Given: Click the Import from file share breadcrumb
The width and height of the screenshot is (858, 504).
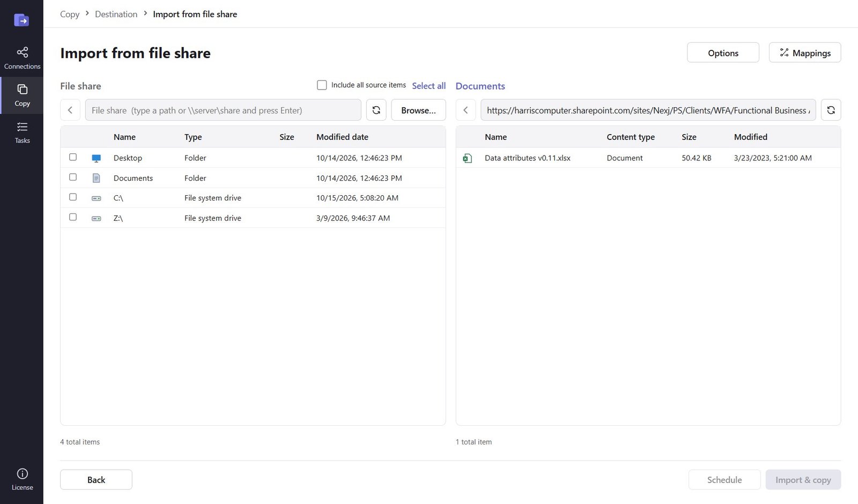Looking at the screenshot, I should click(x=195, y=14).
